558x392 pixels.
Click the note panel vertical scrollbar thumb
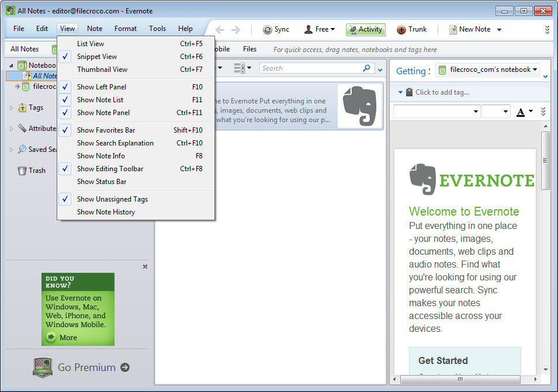point(545,161)
